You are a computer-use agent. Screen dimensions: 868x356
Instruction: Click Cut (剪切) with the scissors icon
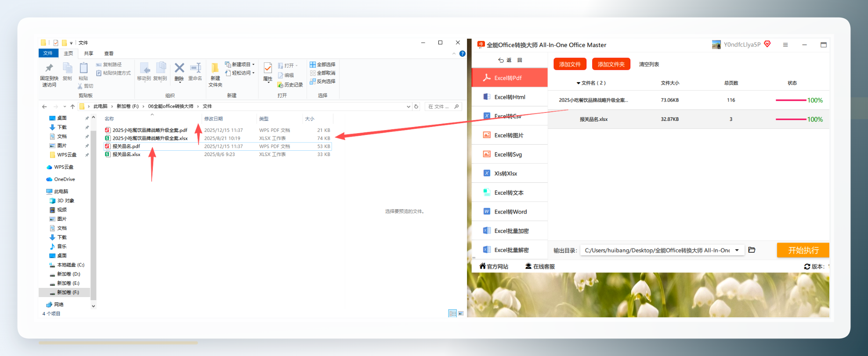click(86, 86)
